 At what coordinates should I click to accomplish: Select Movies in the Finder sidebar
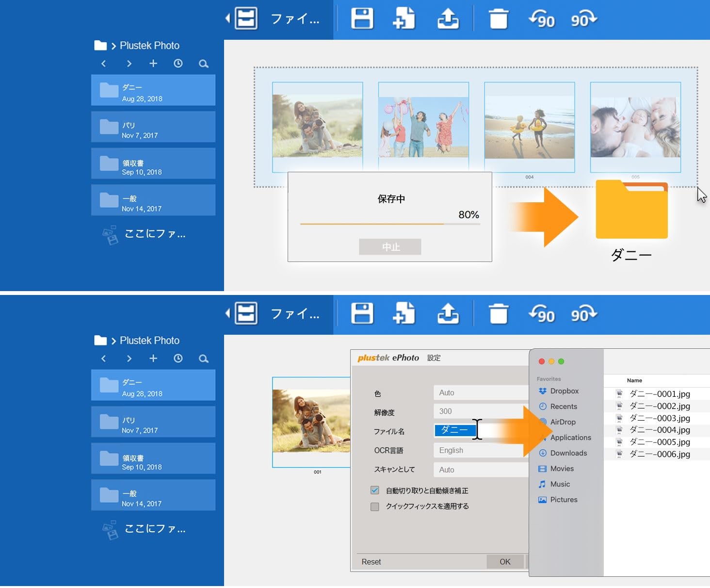click(x=562, y=469)
